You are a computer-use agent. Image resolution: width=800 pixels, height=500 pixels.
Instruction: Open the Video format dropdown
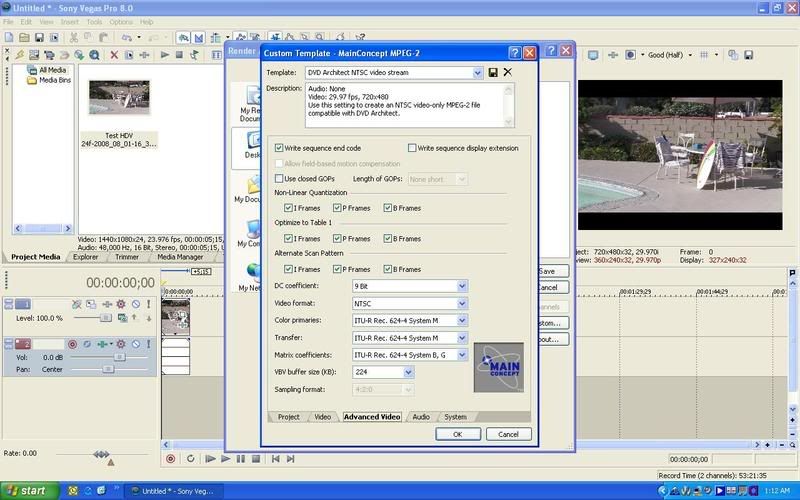point(462,304)
